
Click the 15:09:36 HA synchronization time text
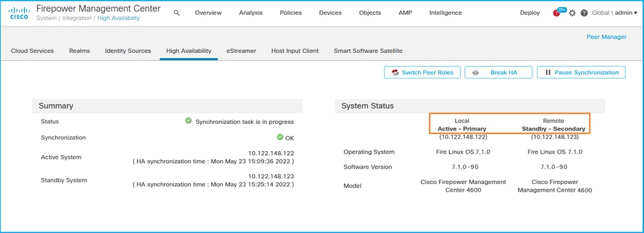click(x=213, y=161)
